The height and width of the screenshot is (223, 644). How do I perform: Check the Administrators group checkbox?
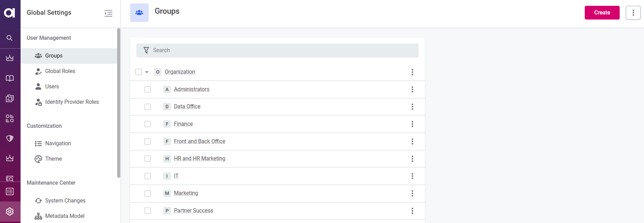coord(148,89)
